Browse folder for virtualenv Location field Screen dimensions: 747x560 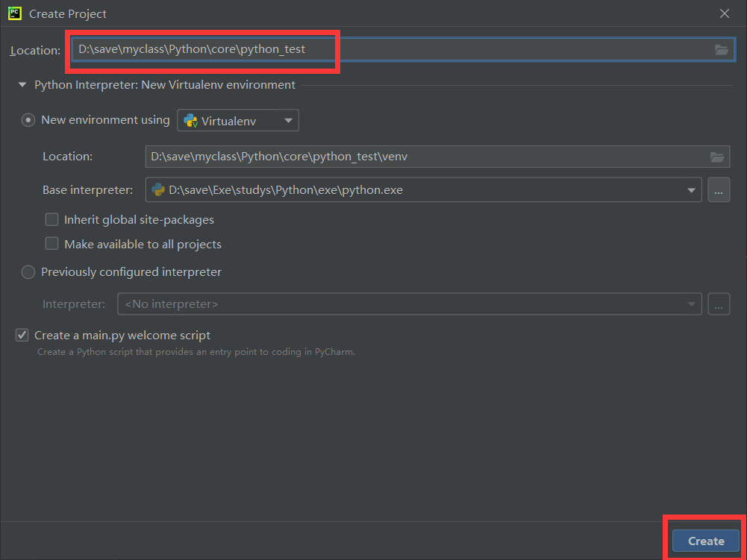click(716, 157)
